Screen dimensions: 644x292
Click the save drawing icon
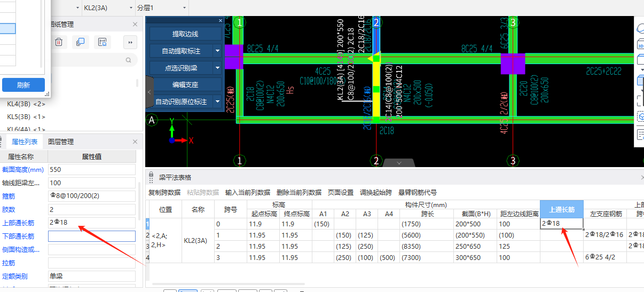(x=103, y=42)
